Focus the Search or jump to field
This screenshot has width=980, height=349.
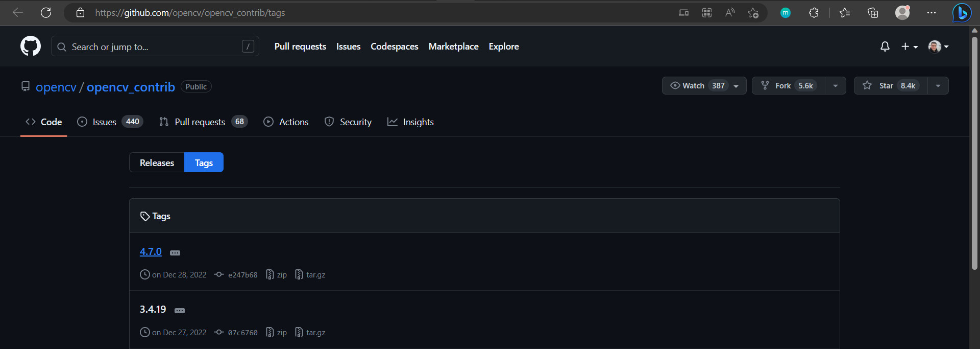[x=155, y=46]
